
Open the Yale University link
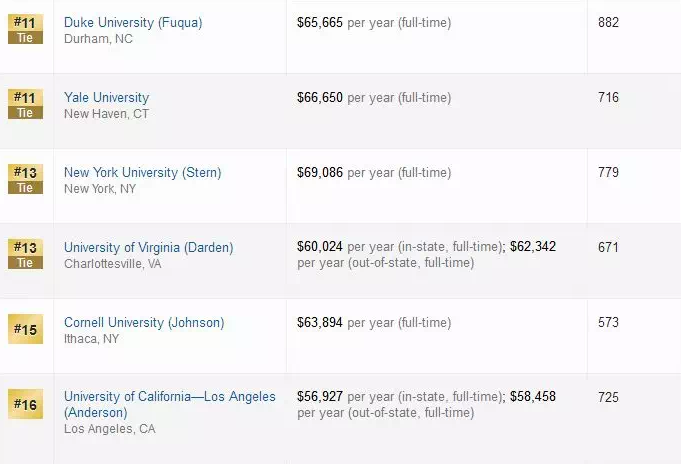106,97
